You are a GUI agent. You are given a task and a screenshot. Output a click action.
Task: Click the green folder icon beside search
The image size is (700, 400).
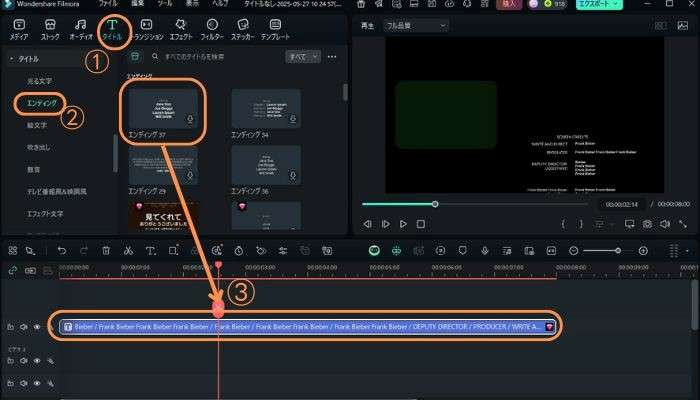coord(134,56)
